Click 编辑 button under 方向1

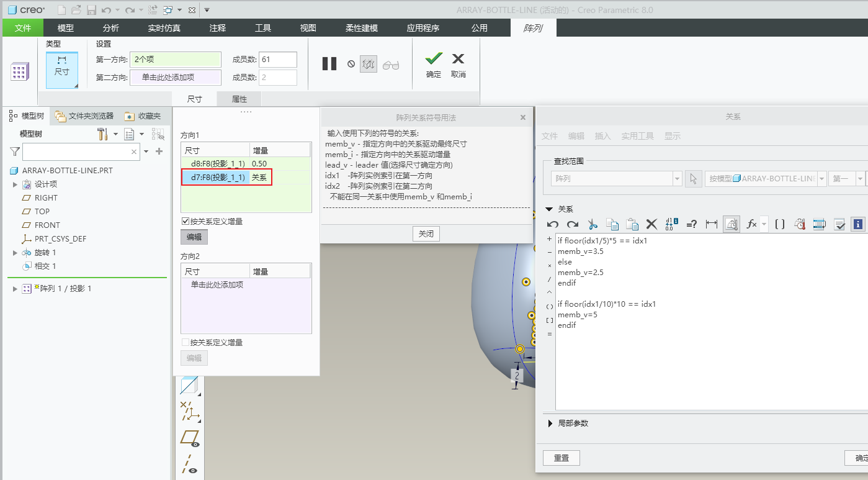(194, 237)
